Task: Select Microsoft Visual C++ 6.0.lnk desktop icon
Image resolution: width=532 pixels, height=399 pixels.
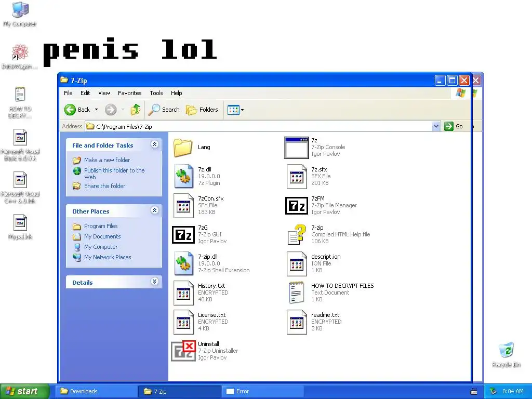Action: click(20, 188)
